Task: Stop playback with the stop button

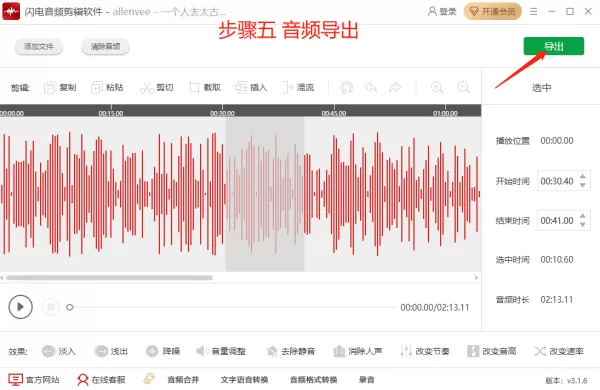Action: point(51,307)
